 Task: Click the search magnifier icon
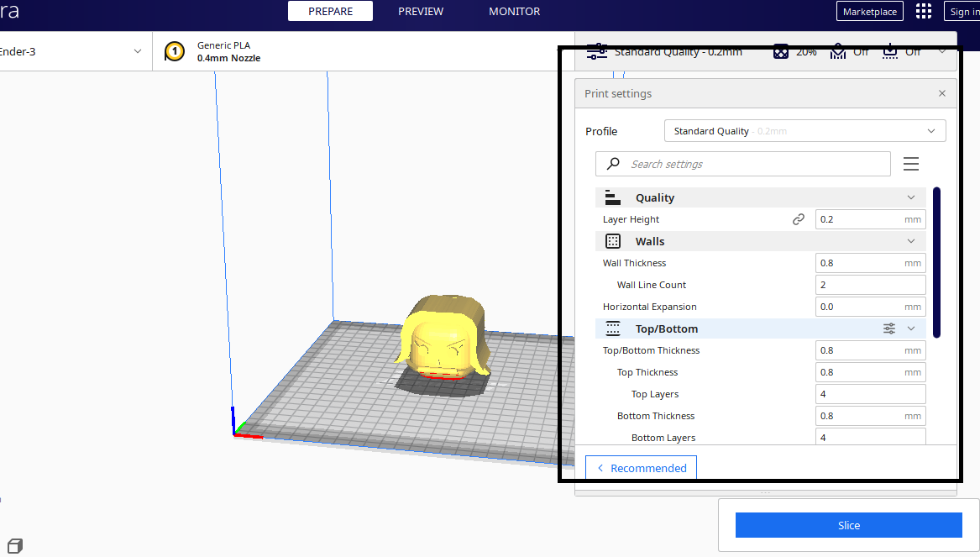click(613, 164)
